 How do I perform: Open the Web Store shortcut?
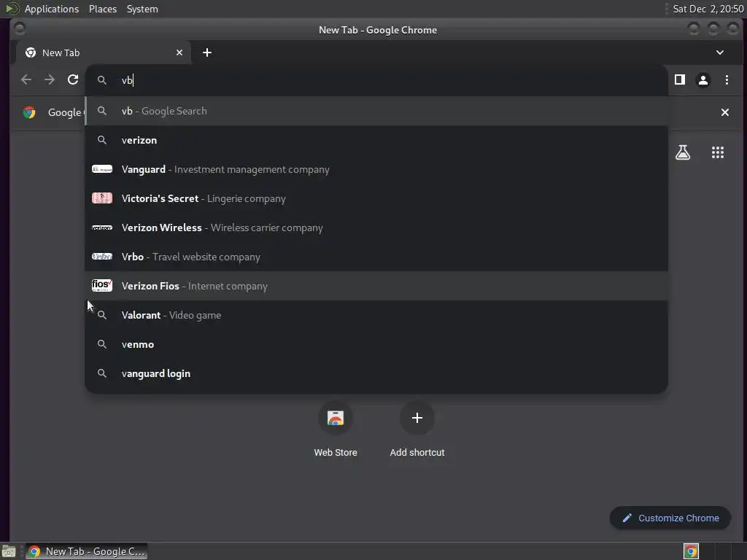pyautogui.click(x=336, y=429)
